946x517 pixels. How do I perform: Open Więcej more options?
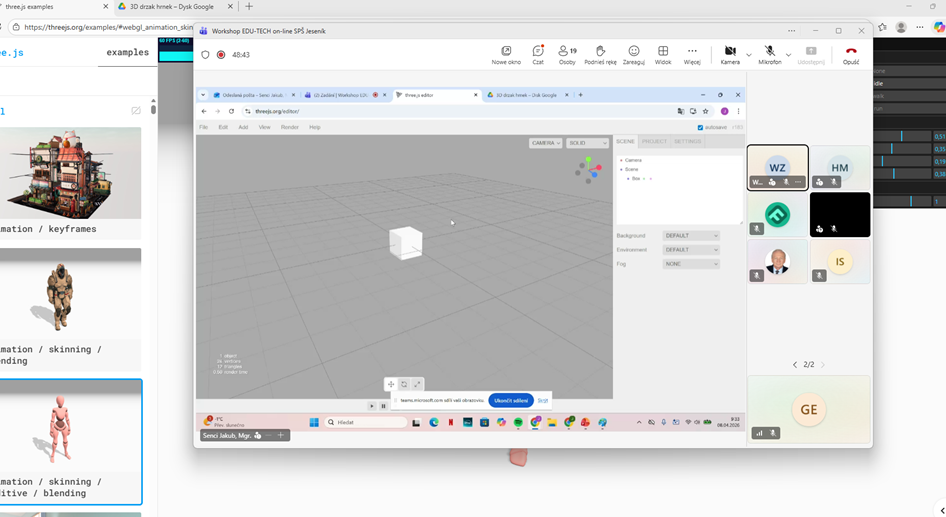coord(692,54)
